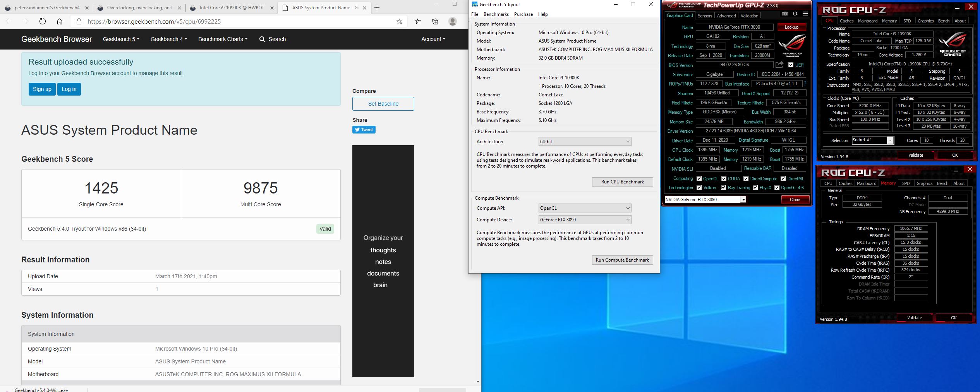Open the Compute Device dropdown

pyautogui.click(x=585, y=220)
